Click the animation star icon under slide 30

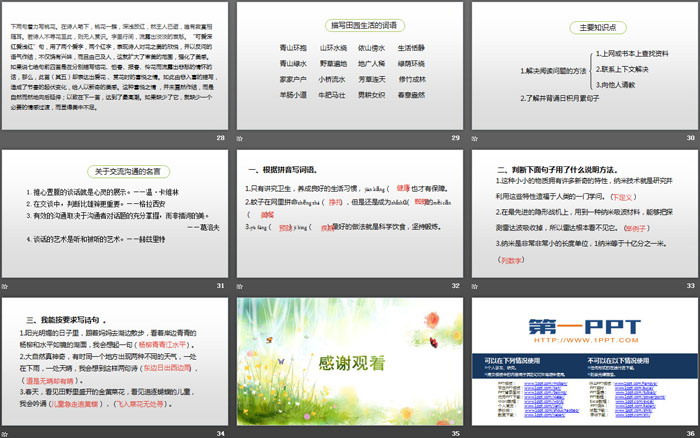point(475,138)
